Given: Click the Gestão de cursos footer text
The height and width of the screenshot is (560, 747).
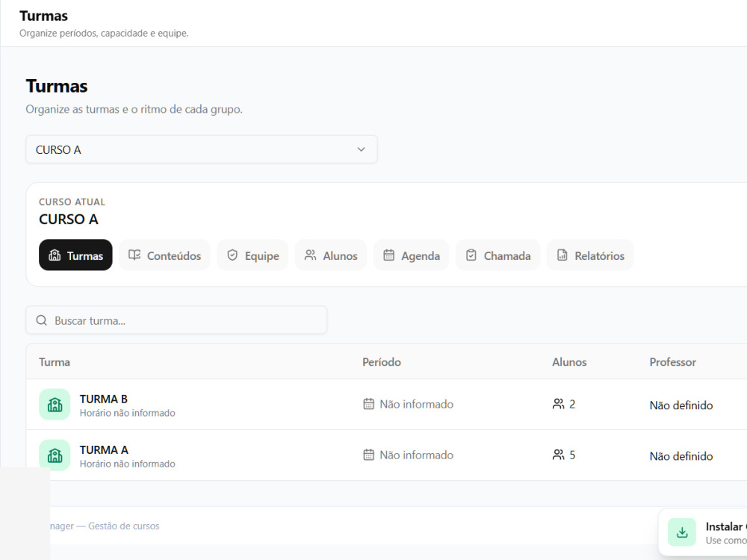Looking at the screenshot, I should pos(124,526).
